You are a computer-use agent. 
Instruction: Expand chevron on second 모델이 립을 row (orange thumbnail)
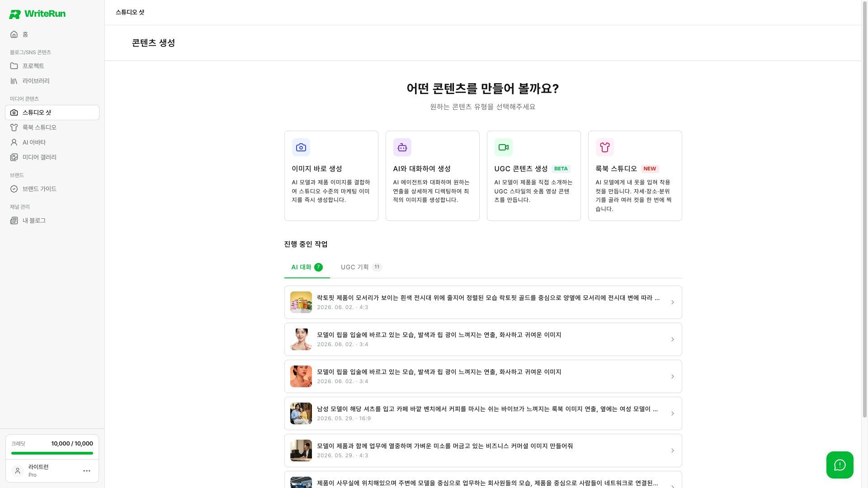(x=672, y=376)
